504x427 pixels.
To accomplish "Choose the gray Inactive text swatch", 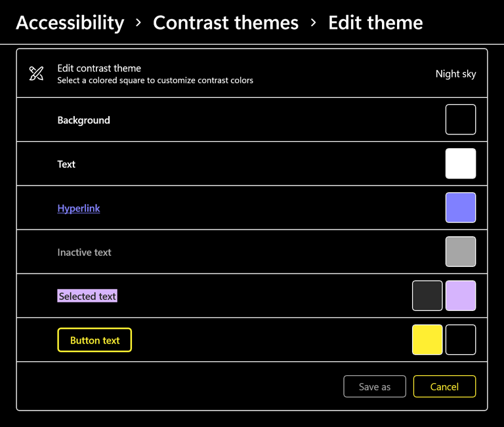I will point(461,251).
